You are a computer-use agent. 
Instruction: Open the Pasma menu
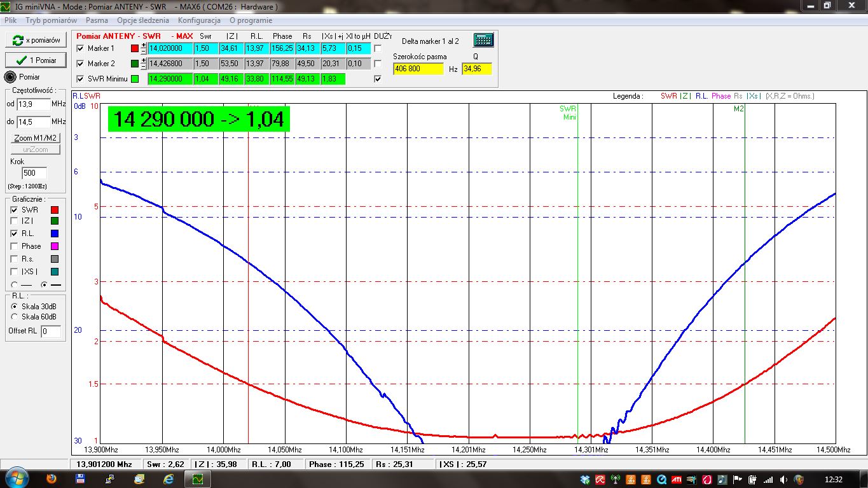point(97,20)
